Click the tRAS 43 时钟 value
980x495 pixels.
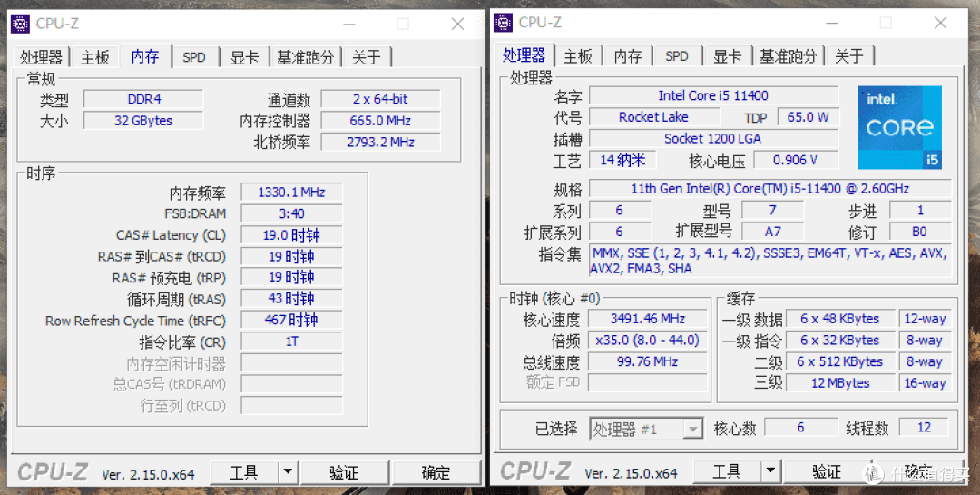pos(291,299)
